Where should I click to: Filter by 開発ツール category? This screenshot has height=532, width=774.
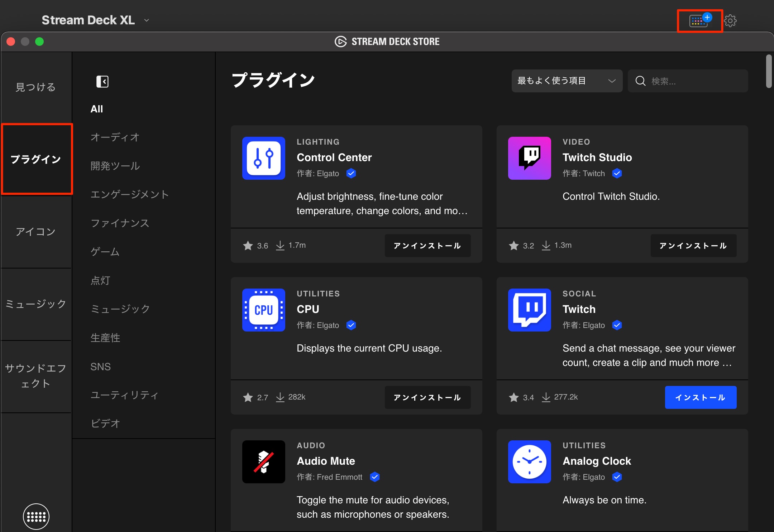click(115, 166)
